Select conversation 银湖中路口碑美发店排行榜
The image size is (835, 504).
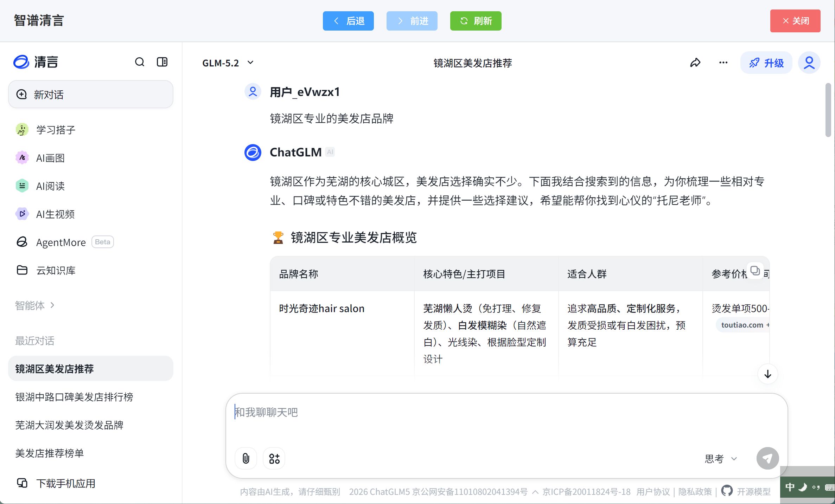[91, 397]
